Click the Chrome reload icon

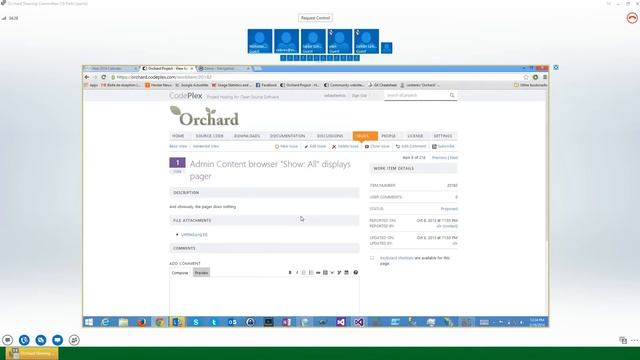104,77
